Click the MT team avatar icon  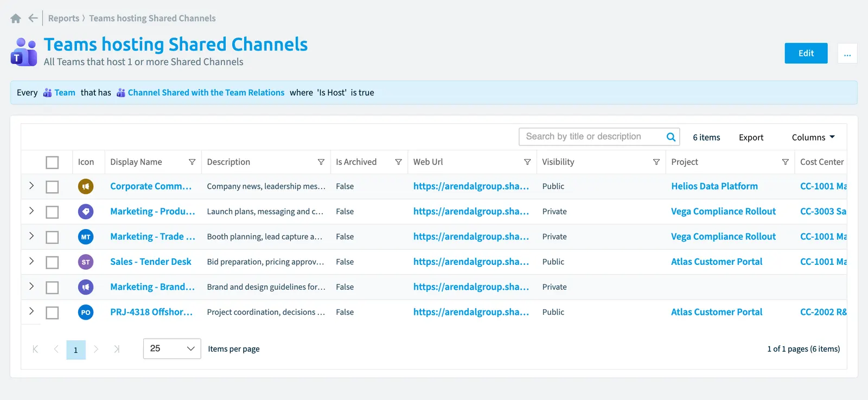coord(86,237)
